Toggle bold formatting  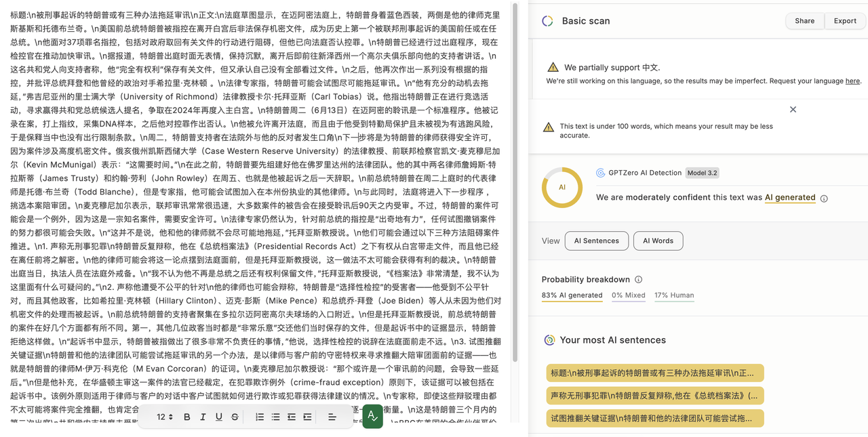186,417
